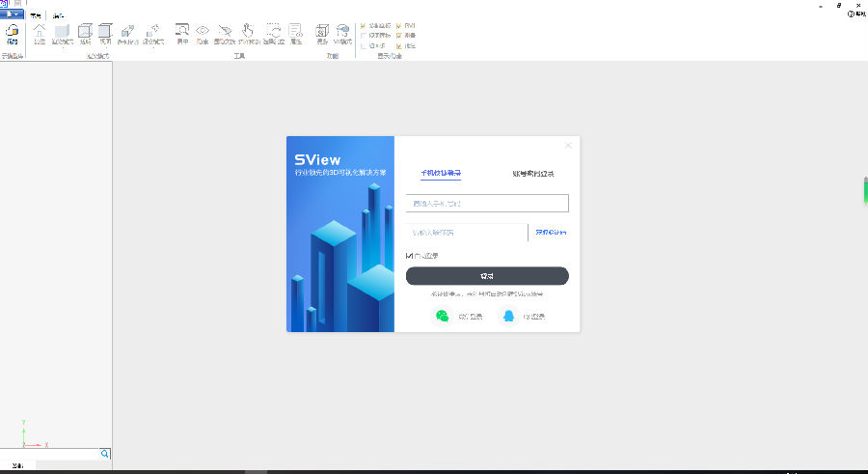Open the properties document icon
868x474 pixels.
click(x=296, y=31)
